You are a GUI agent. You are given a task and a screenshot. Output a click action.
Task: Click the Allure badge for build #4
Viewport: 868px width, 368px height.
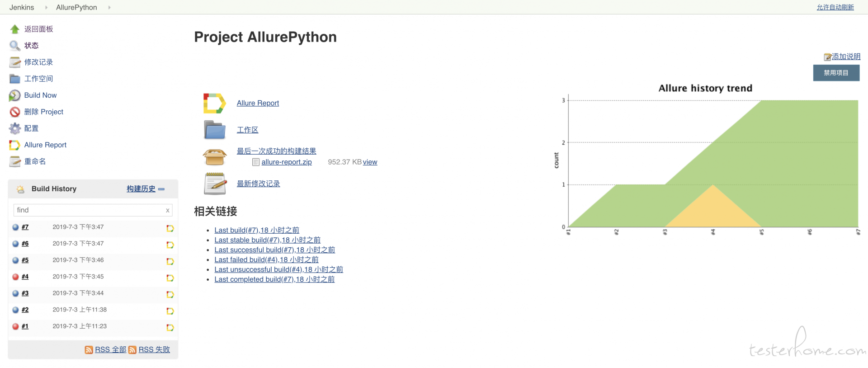[x=170, y=278]
